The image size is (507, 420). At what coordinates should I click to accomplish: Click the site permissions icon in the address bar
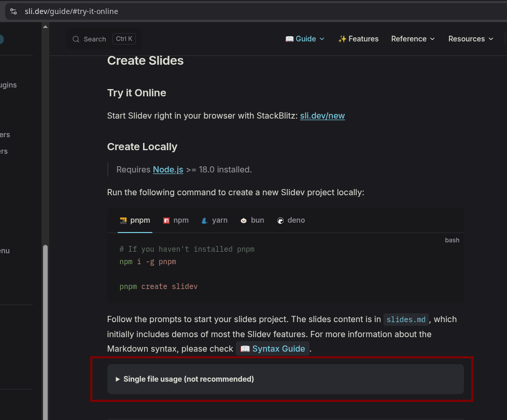point(13,11)
